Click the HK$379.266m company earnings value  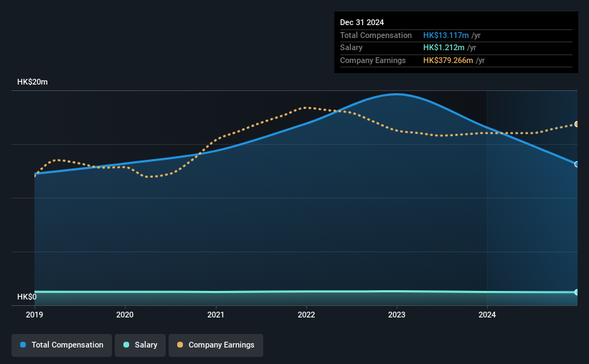coord(448,60)
